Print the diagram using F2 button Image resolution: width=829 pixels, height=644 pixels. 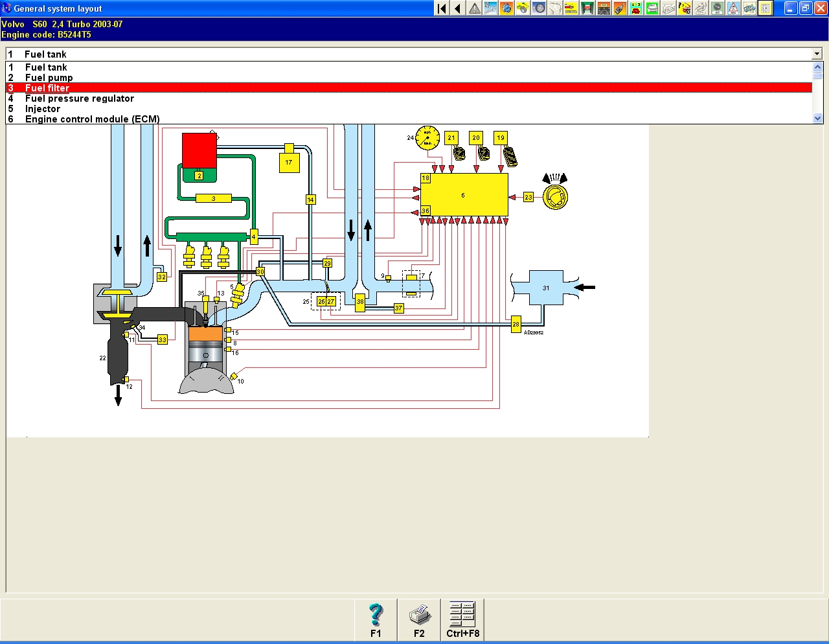click(419, 620)
